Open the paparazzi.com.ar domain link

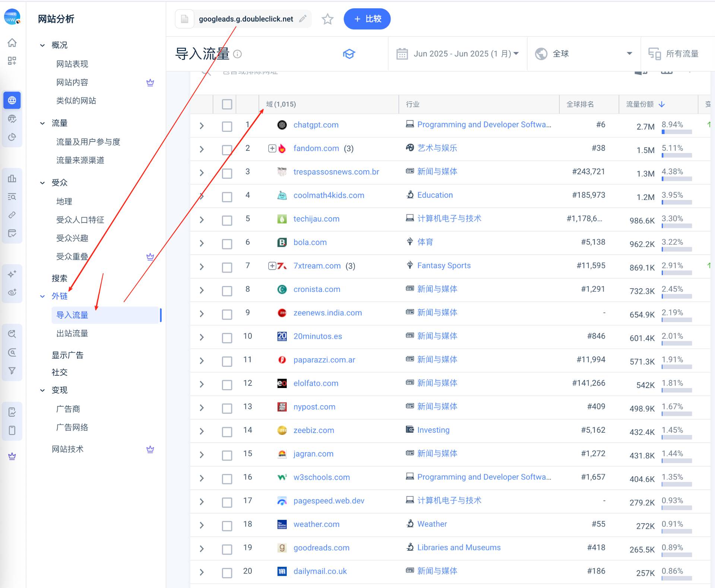pyautogui.click(x=324, y=360)
